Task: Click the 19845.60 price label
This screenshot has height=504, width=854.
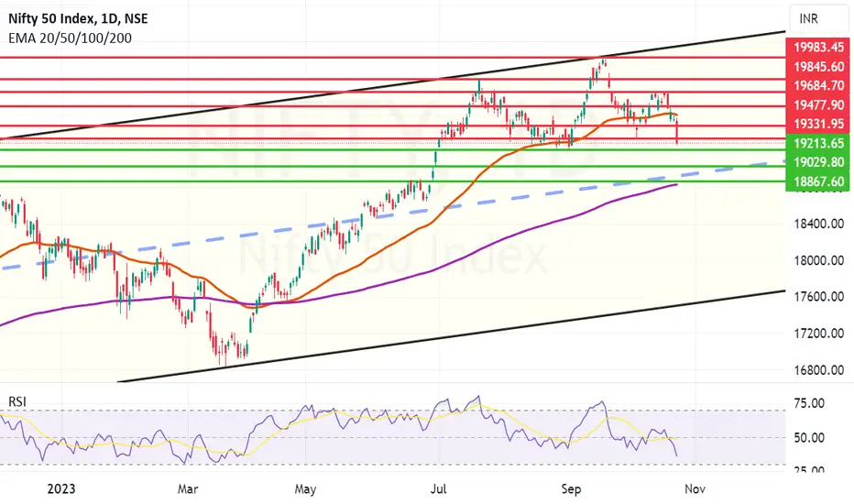Action: 818,67
